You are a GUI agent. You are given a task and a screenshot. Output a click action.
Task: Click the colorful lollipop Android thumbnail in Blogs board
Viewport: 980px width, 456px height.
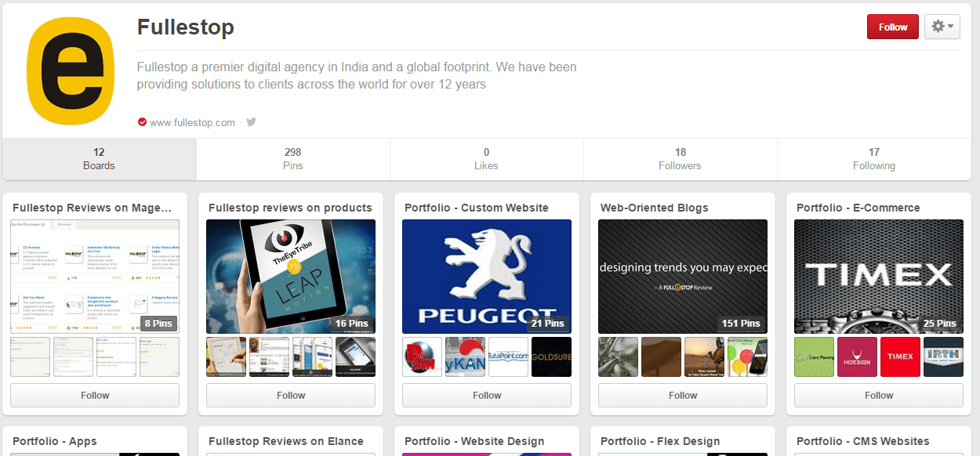click(x=747, y=356)
